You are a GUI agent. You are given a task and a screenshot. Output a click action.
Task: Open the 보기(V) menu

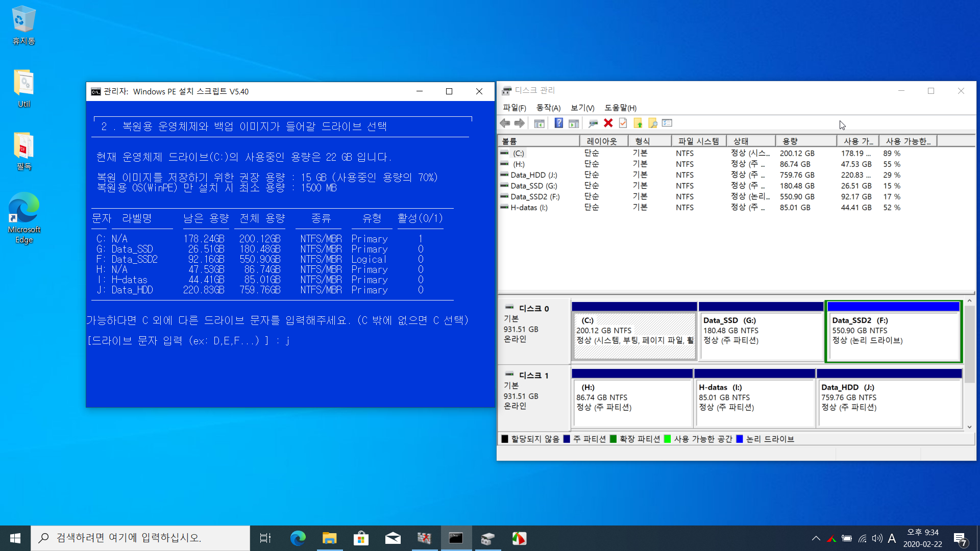tap(582, 108)
